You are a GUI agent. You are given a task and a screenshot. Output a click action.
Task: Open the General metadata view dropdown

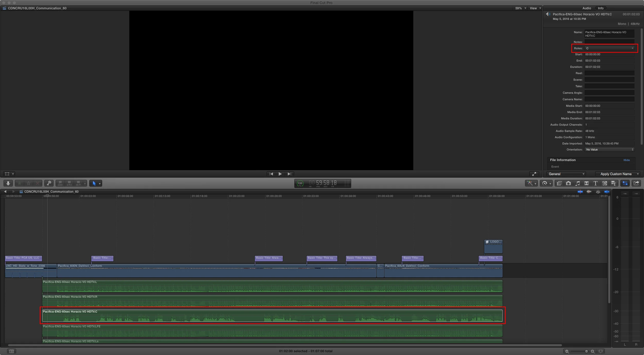click(x=566, y=174)
